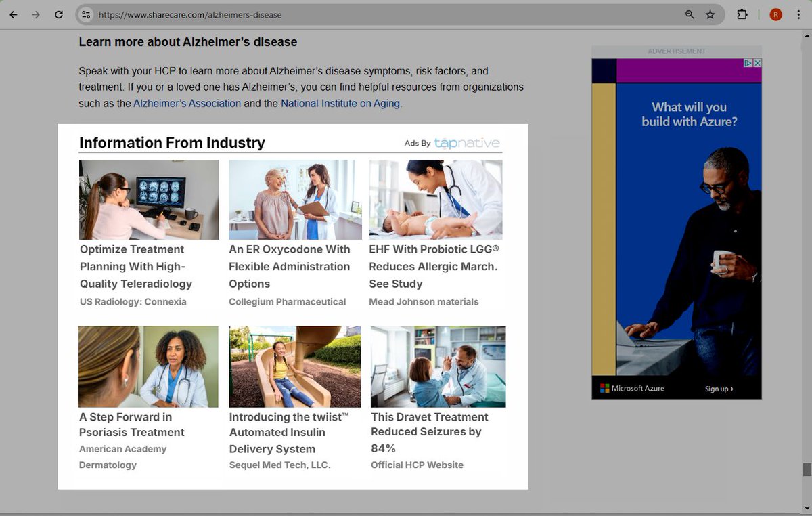Open the browser extensions puzzle icon
The width and height of the screenshot is (812, 516).
coord(742,14)
